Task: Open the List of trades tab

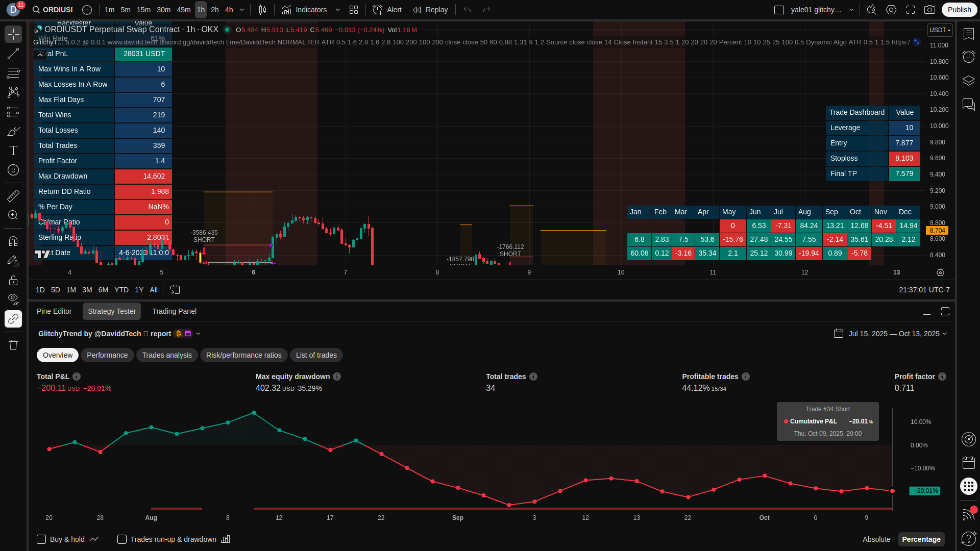Action: [316, 355]
